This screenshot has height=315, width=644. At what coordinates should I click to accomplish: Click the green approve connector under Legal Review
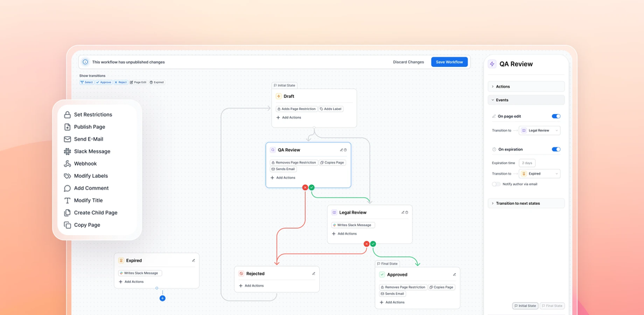click(x=373, y=243)
